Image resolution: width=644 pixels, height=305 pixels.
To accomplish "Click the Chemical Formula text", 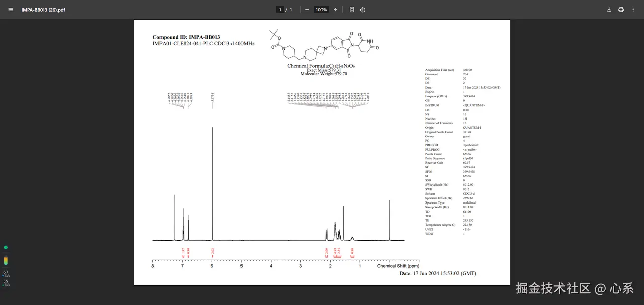I will pos(321,66).
